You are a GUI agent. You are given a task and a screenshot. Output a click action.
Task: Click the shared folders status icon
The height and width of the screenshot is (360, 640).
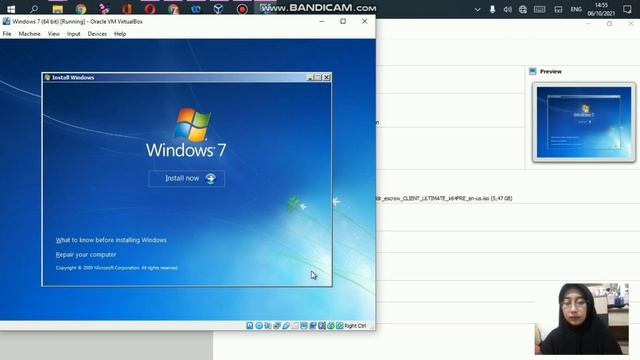point(295,326)
